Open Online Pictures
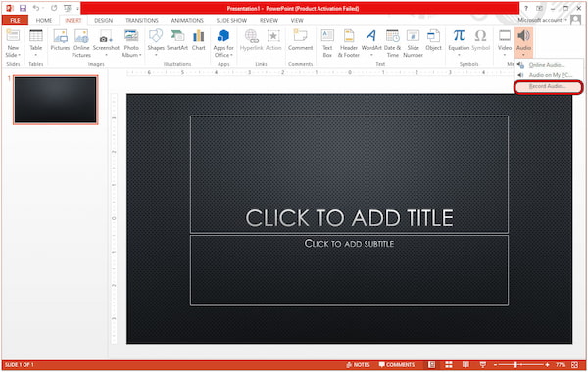 coord(81,43)
